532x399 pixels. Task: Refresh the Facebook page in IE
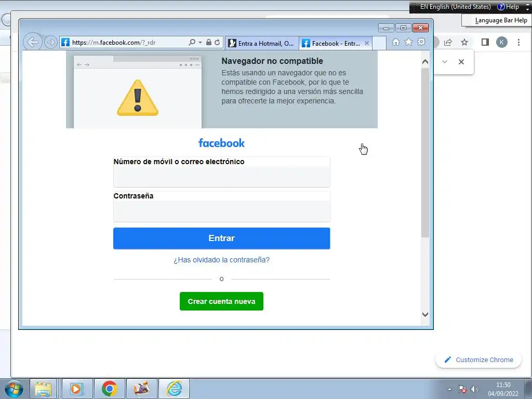[217, 43]
